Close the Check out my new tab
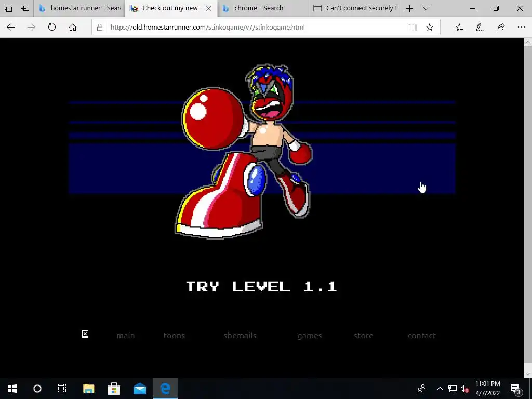The image size is (532, 399). [x=209, y=8]
